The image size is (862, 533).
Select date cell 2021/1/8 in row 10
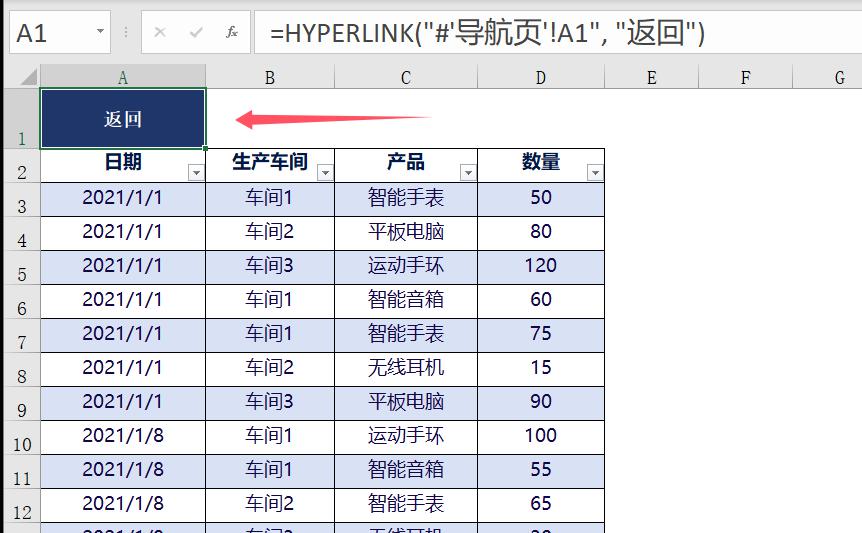click(123, 438)
